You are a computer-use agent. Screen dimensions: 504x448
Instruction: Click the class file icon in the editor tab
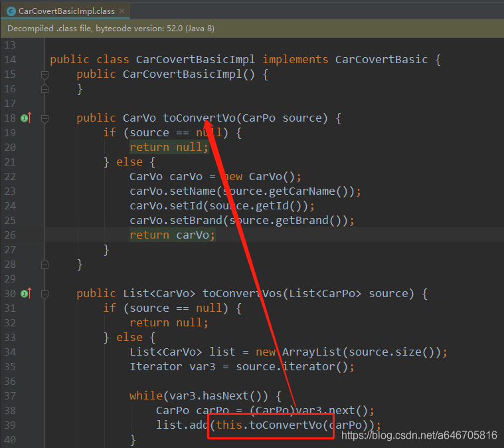pyautogui.click(x=11, y=11)
